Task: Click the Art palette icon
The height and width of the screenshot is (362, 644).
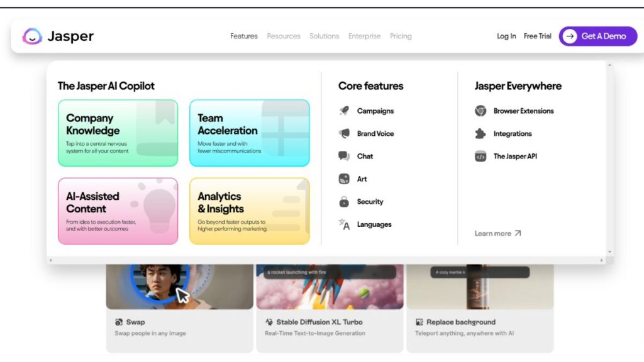Action: click(x=344, y=179)
